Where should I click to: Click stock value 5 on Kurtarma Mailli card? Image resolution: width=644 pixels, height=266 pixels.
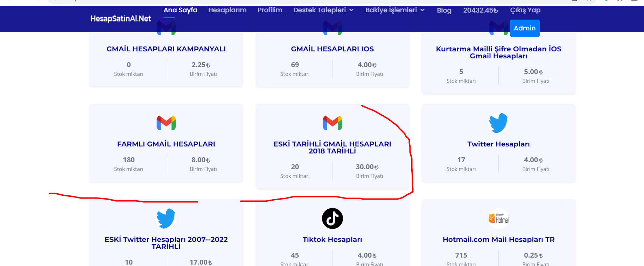point(461,72)
